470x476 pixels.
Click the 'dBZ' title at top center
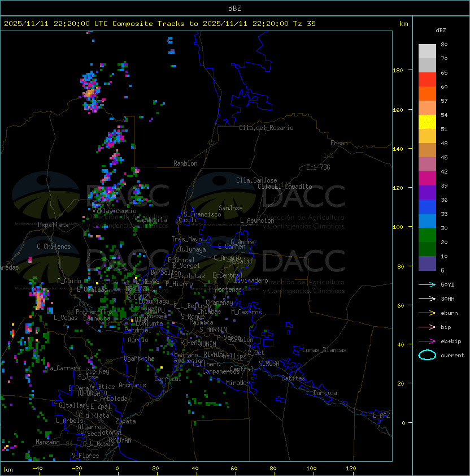[235, 8]
